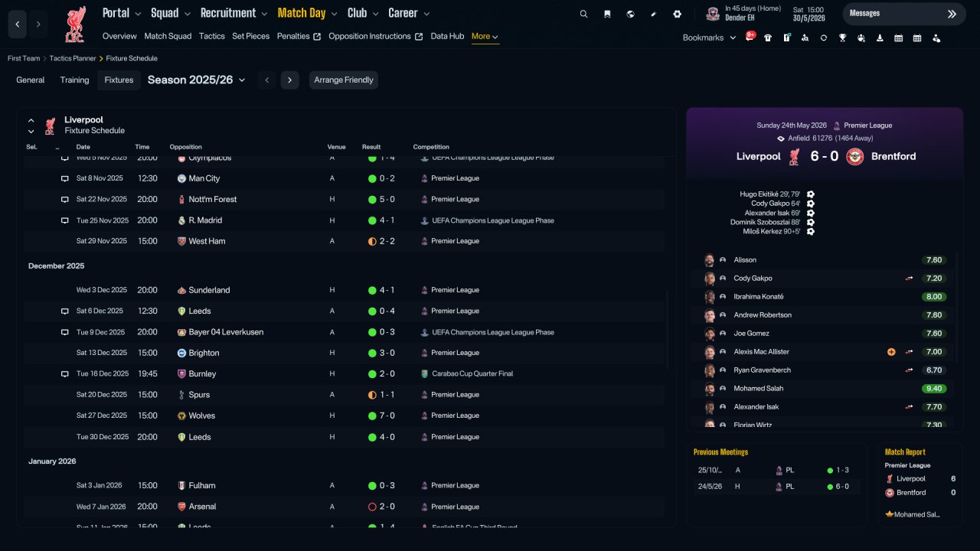This screenshot has width=980, height=551.
Task: Go to the Tactics submenu item
Action: (212, 37)
